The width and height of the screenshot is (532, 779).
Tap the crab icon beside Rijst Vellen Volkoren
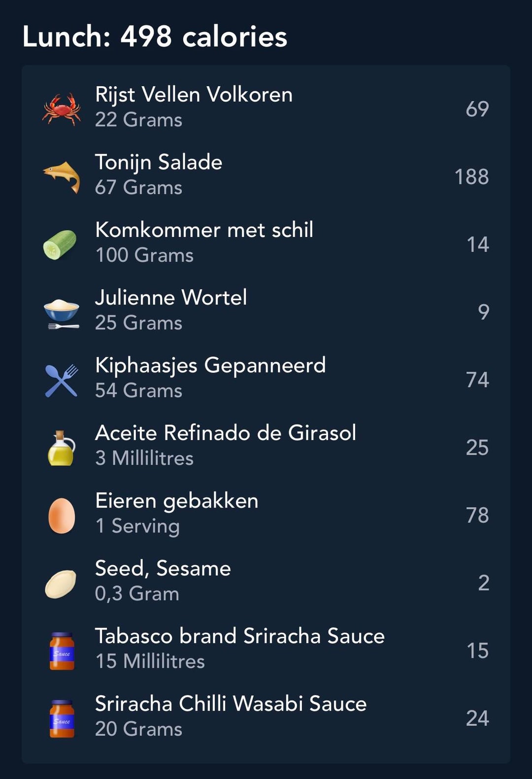tap(61, 108)
